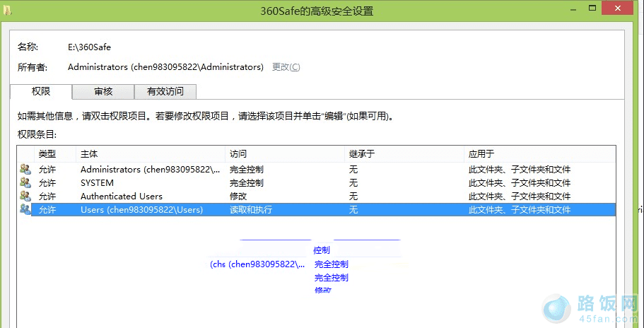Click the folder icon in title bar

8,11
